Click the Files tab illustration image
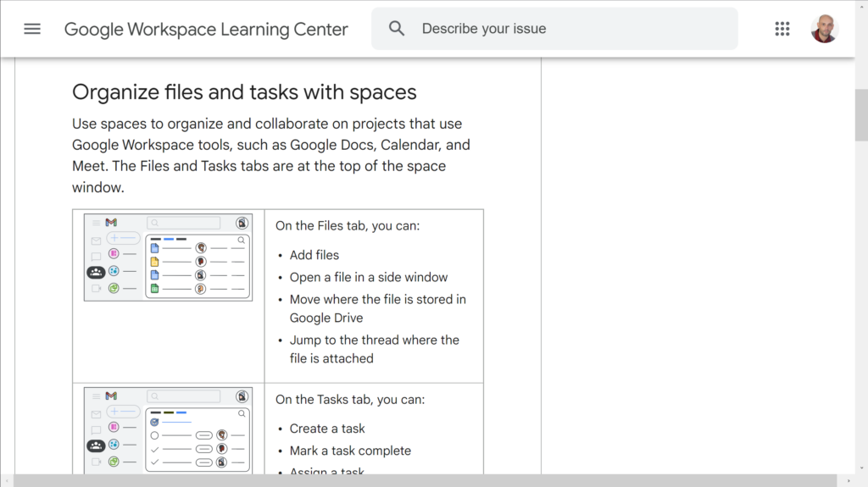Image resolution: width=868 pixels, height=487 pixels. point(169,257)
